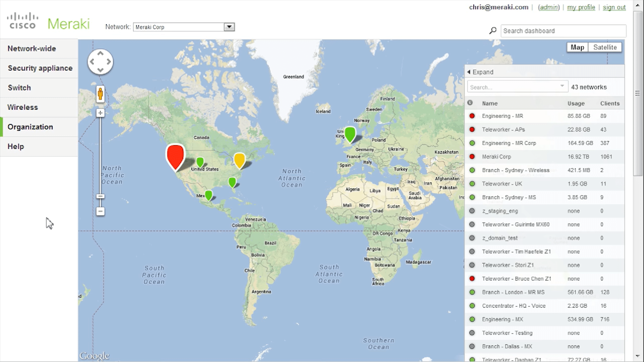
Task: Open Teleworker - Guirimte MX60 network
Action: [x=516, y=225]
